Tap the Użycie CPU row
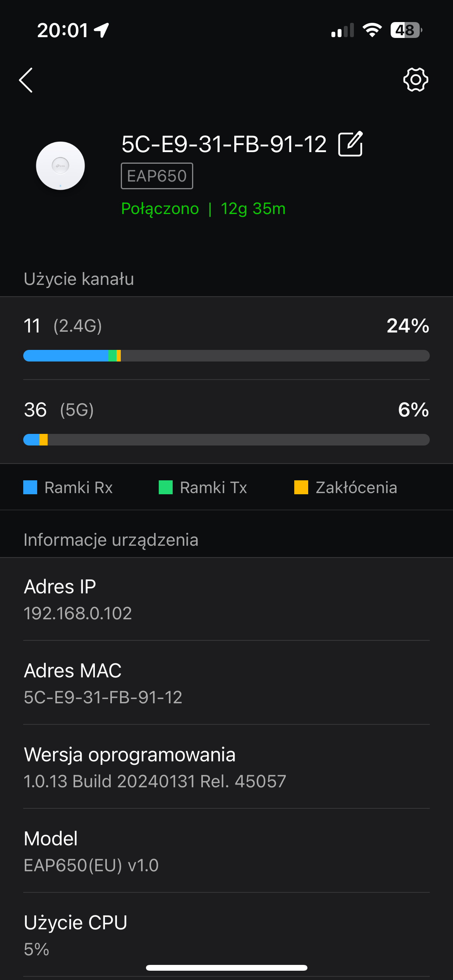This screenshot has height=980, width=453. click(x=226, y=935)
